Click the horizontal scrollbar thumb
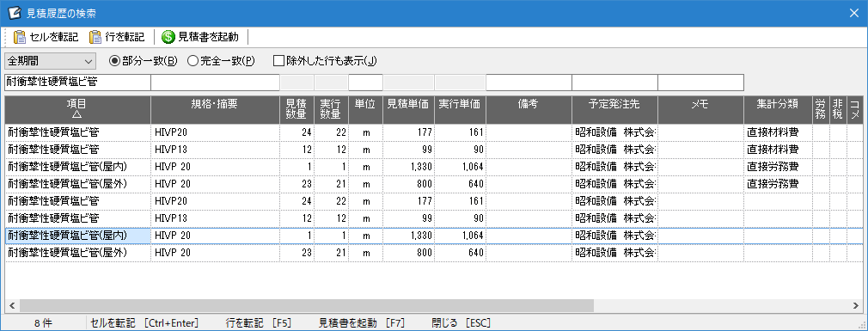This screenshot has height=331, width=868. coord(306,305)
